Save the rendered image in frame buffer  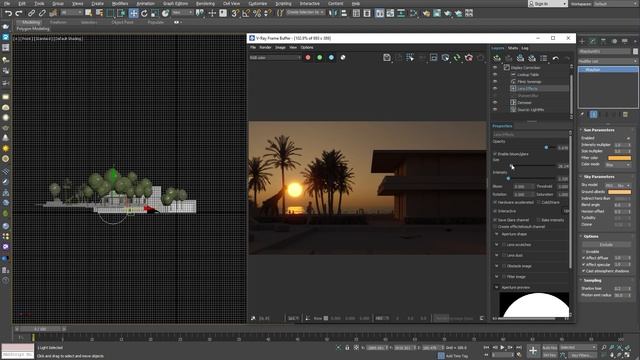387,58
